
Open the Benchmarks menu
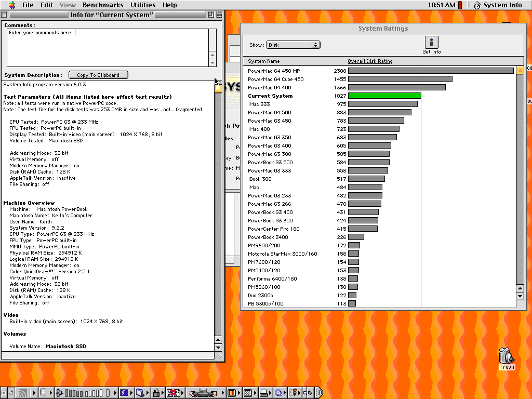coord(103,5)
